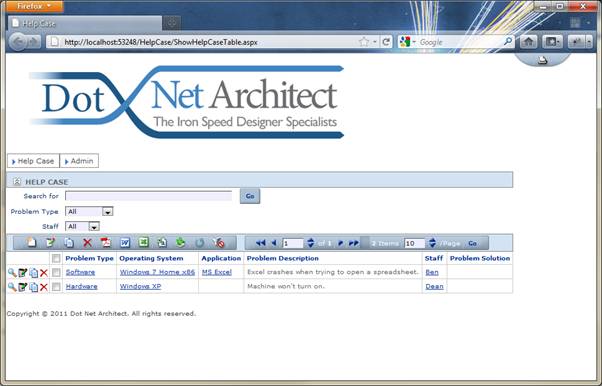Screen dimensions: 602x386
Task: Delete the Software case row
Action: (x=44, y=273)
